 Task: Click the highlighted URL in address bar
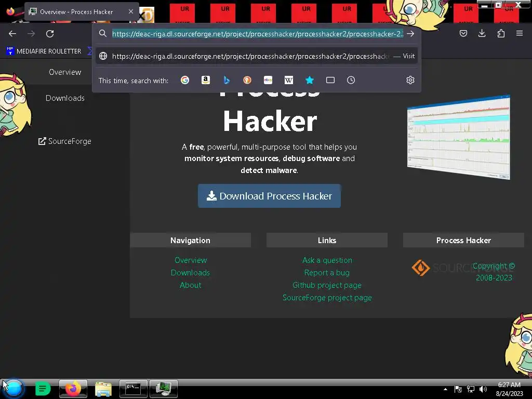[x=257, y=34]
